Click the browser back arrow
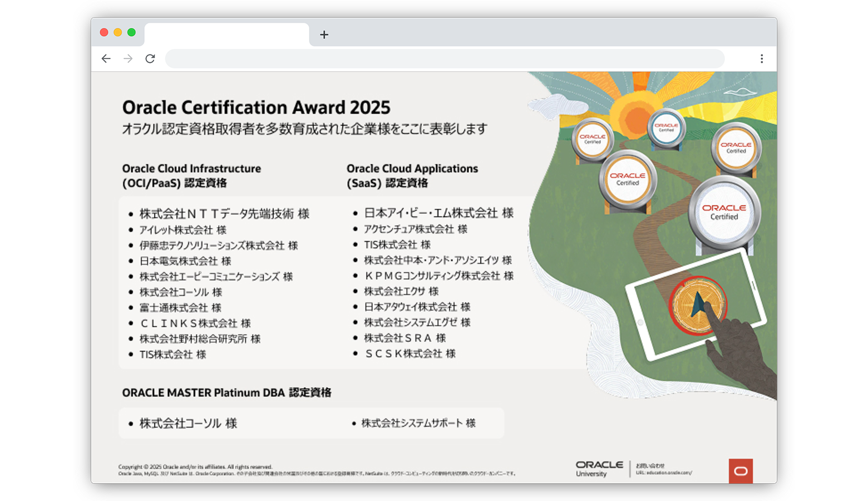The height and width of the screenshot is (501, 868). [106, 58]
